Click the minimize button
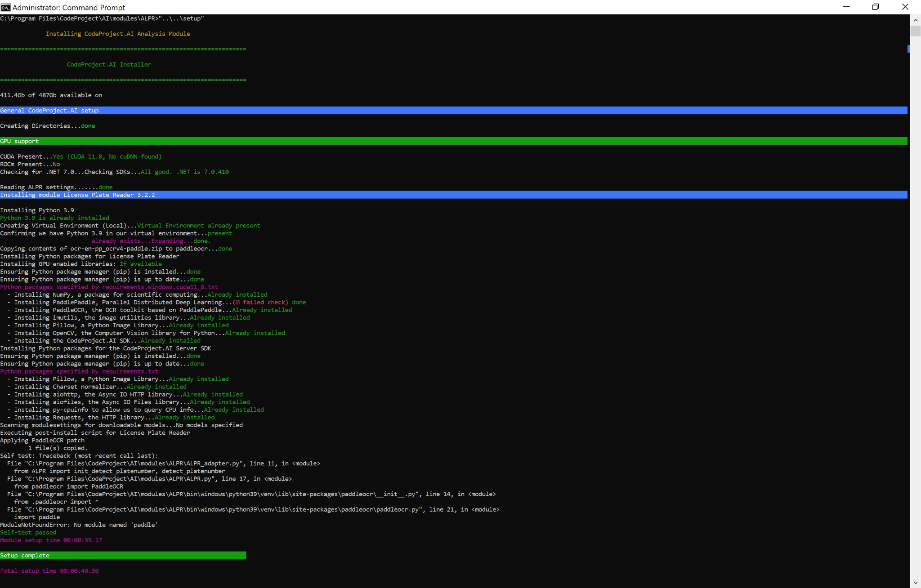This screenshot has width=921, height=588. pyautogui.click(x=846, y=7)
